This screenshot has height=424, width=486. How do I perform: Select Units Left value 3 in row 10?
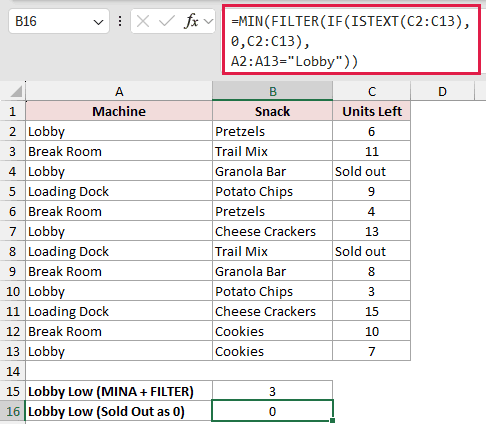[x=372, y=291]
